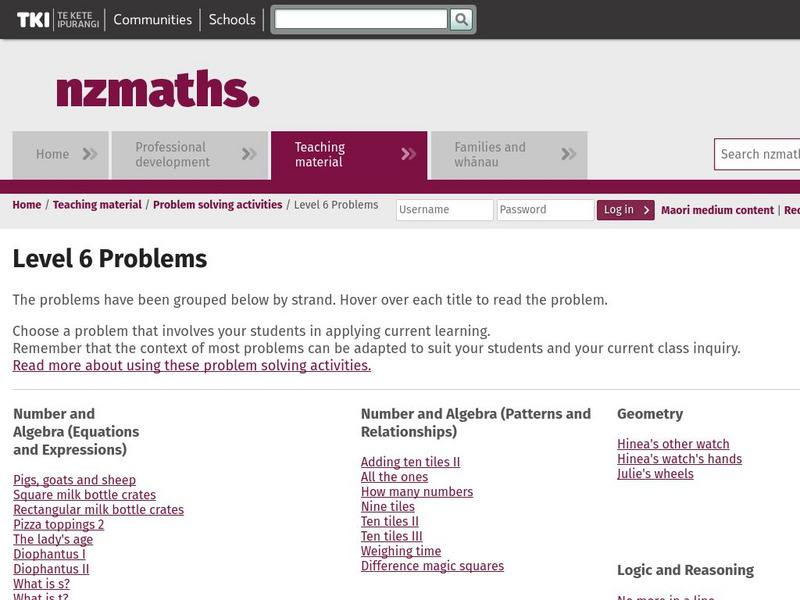Open Ten tiles II link
Viewport: 800px width, 600px height.
(390, 521)
